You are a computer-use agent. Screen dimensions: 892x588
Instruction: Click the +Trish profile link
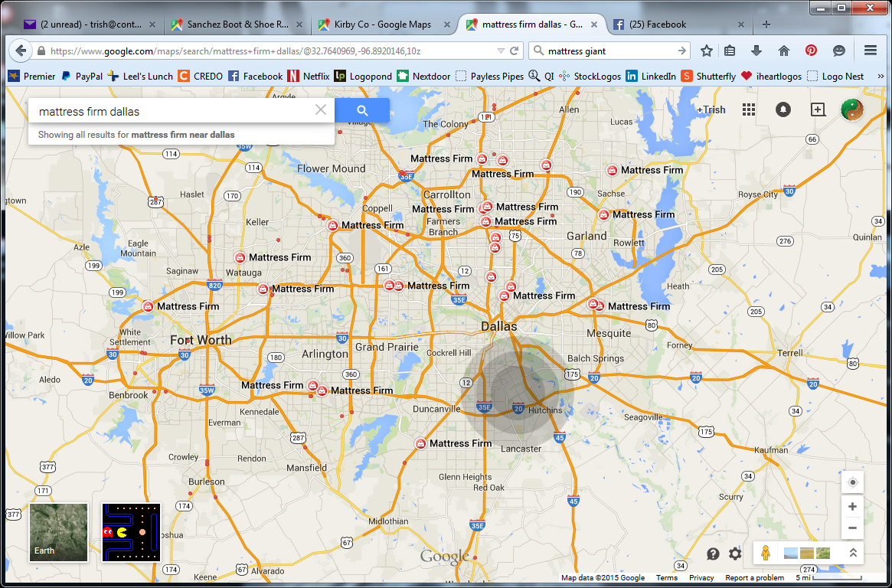[x=711, y=109]
